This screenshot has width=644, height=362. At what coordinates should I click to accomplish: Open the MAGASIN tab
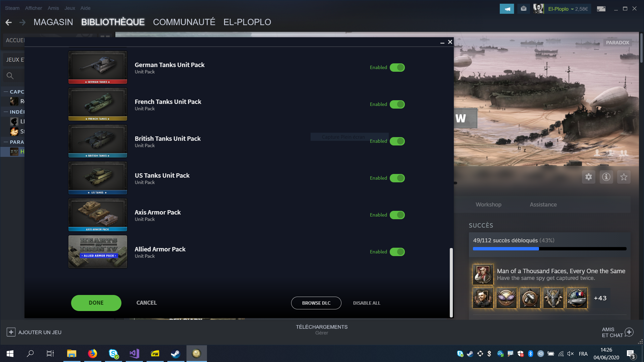click(x=53, y=22)
